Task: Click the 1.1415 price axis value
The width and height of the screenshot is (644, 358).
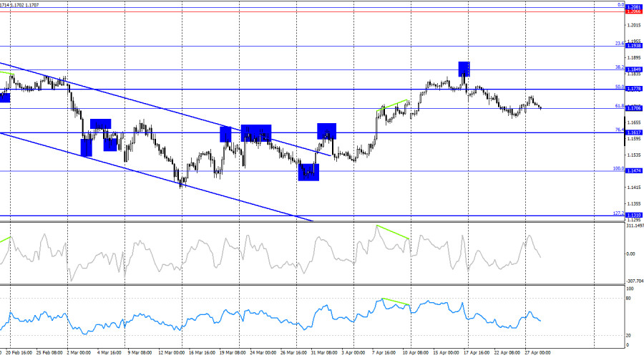Action: coord(634,188)
